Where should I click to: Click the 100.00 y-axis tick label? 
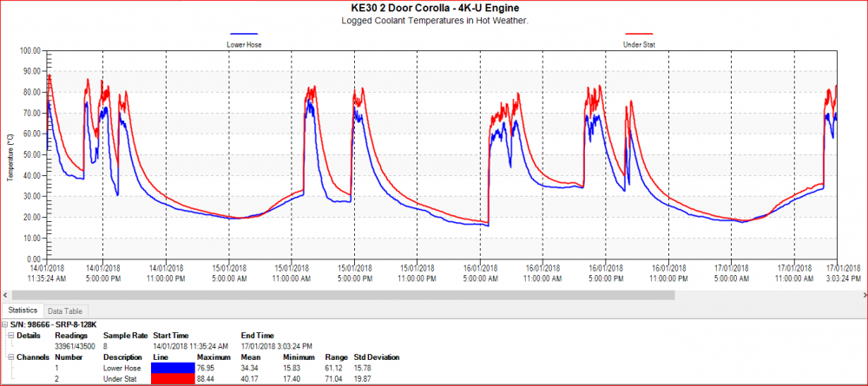[31, 50]
